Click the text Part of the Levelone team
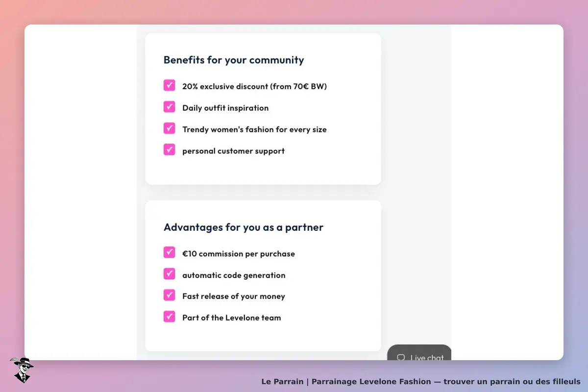The height and width of the screenshot is (392, 588). tap(232, 318)
